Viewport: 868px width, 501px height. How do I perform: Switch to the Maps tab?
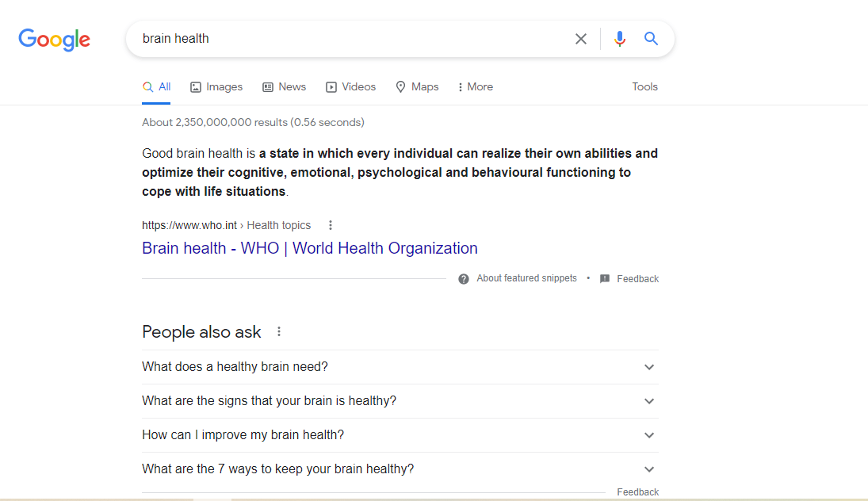(x=417, y=87)
